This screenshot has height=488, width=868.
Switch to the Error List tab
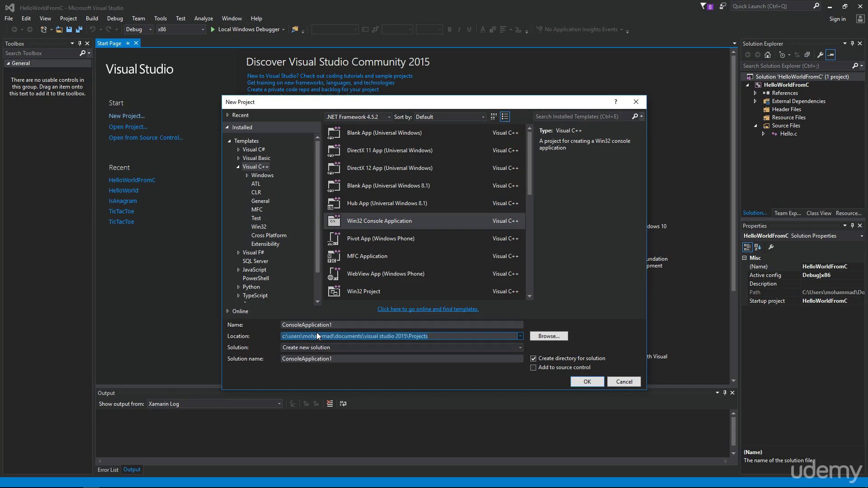tap(108, 470)
